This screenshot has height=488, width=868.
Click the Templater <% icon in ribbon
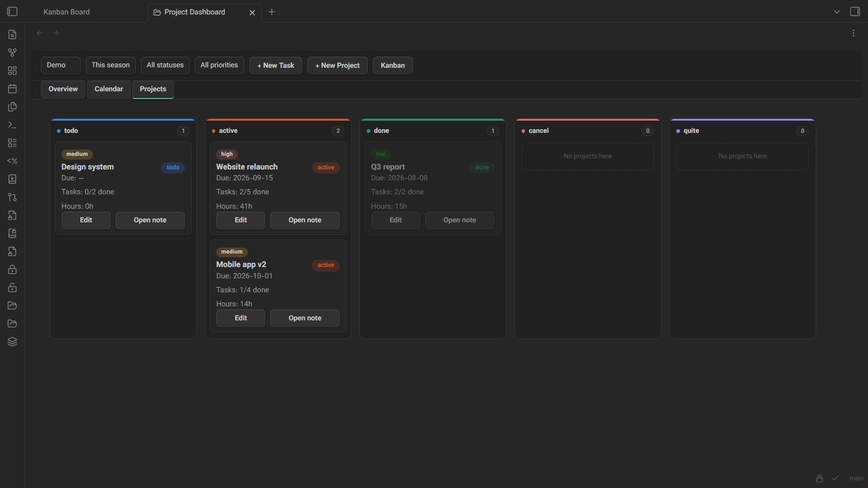[12, 161]
